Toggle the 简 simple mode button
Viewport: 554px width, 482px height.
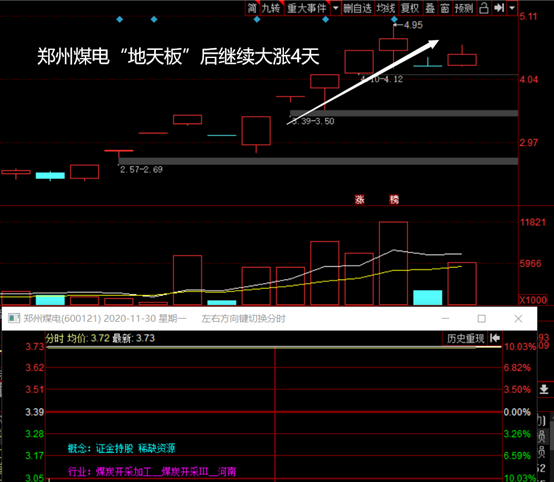252,8
